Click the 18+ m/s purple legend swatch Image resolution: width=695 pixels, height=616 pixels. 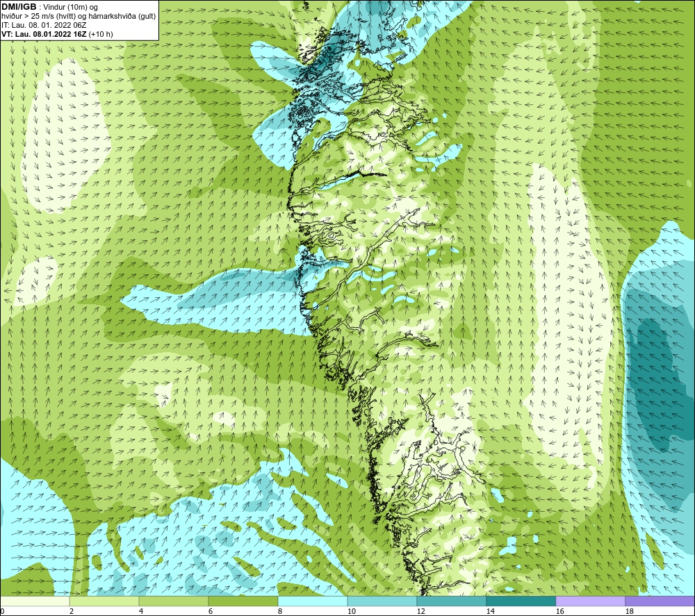coord(660,601)
